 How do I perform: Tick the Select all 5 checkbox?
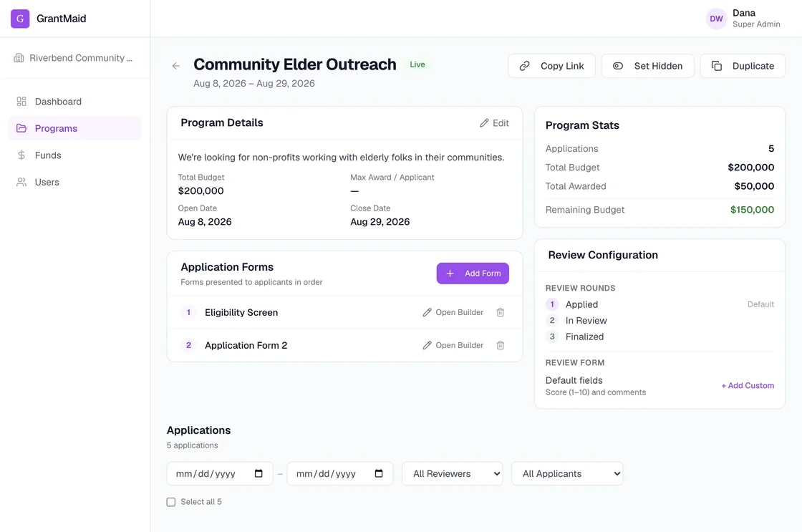(x=171, y=502)
